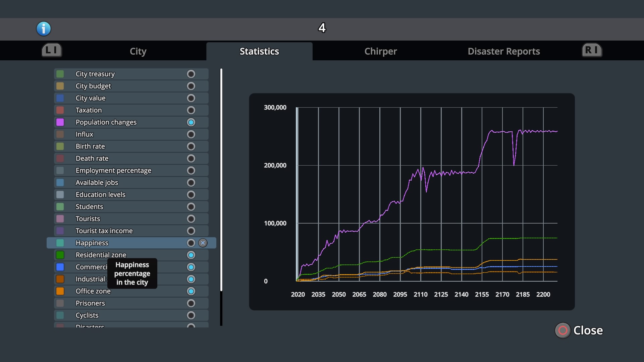Enable the City treasury graph toggle
This screenshot has height=362, width=644.
[191, 74]
